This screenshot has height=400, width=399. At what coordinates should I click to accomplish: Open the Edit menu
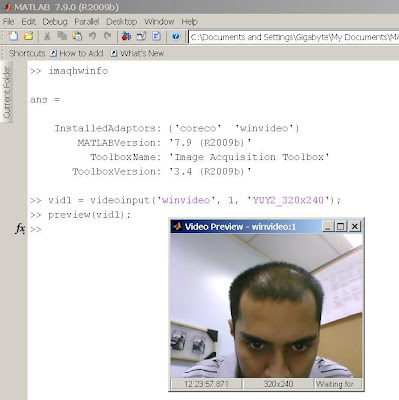(28, 22)
